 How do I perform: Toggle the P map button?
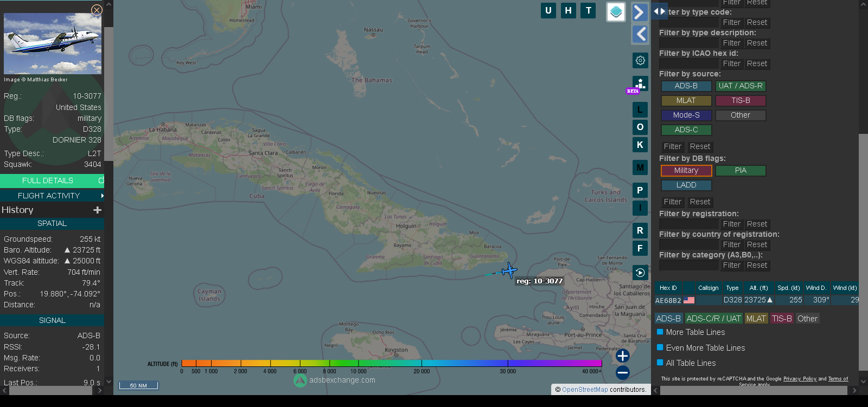[640, 190]
